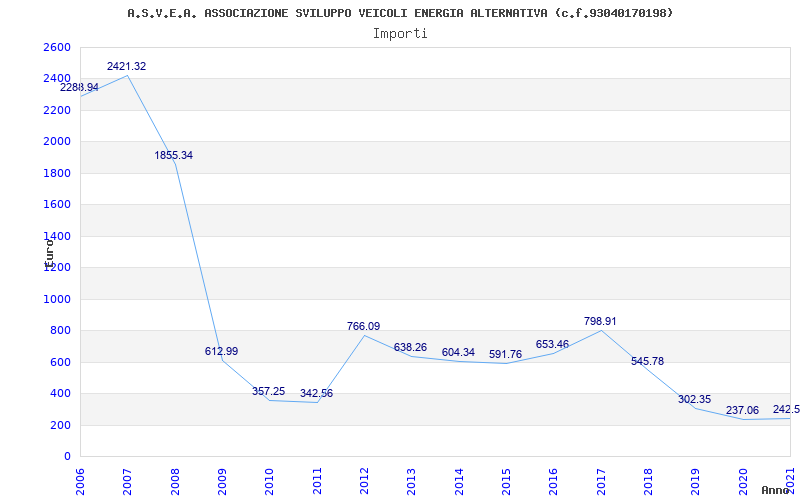This screenshot has height=500, width=800.
Task: Click the 612.99 value label
Action: 221,351
